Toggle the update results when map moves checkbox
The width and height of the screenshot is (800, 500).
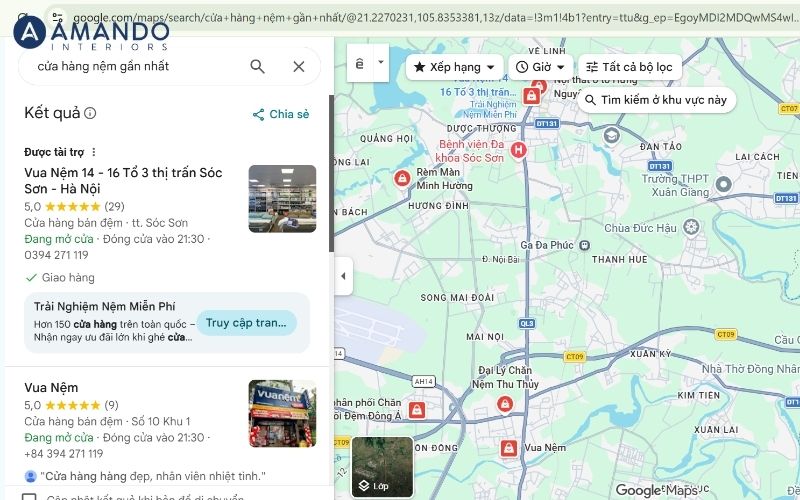pyautogui.click(x=29, y=497)
